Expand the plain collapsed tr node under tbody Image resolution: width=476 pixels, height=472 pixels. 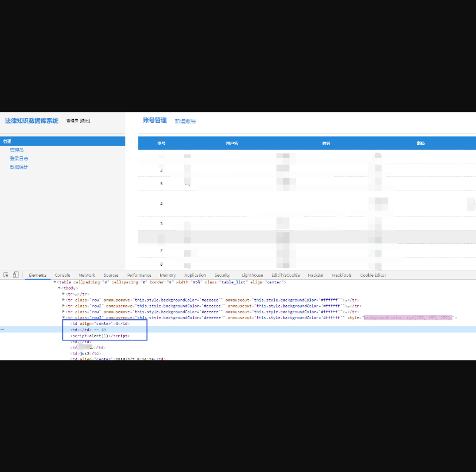(64, 294)
